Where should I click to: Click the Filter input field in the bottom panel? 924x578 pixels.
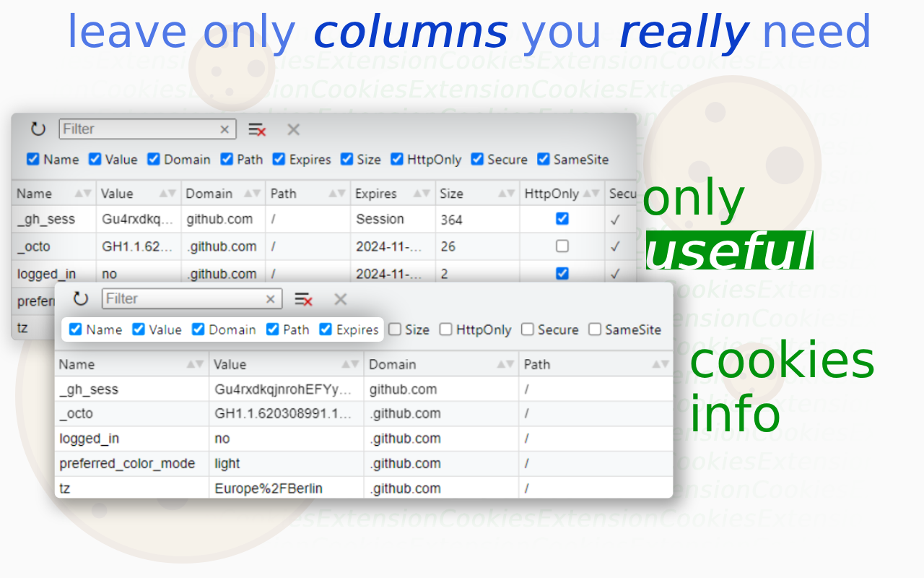pyautogui.click(x=180, y=298)
